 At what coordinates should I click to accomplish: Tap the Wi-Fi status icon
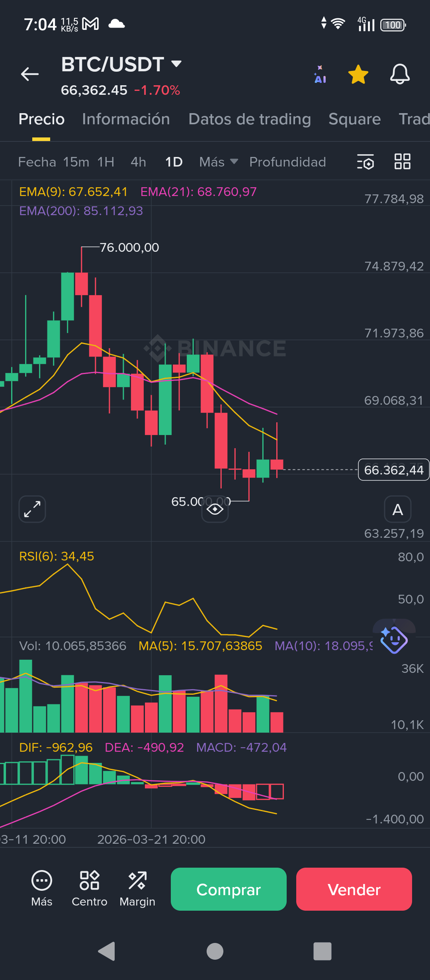[x=338, y=24]
